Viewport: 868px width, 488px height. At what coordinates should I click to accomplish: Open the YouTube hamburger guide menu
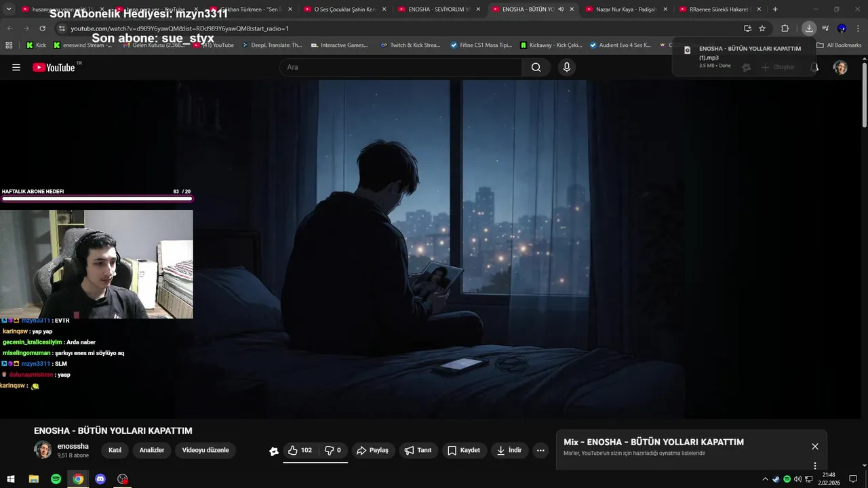click(x=16, y=67)
